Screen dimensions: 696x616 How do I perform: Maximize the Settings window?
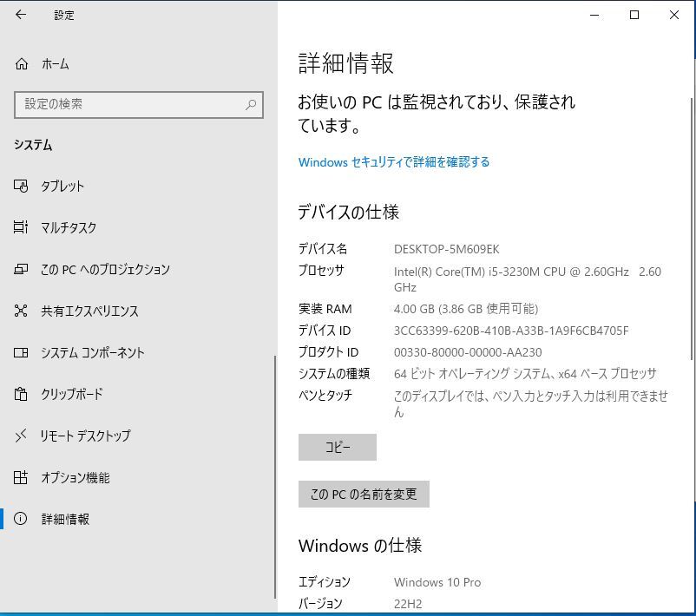pos(634,15)
